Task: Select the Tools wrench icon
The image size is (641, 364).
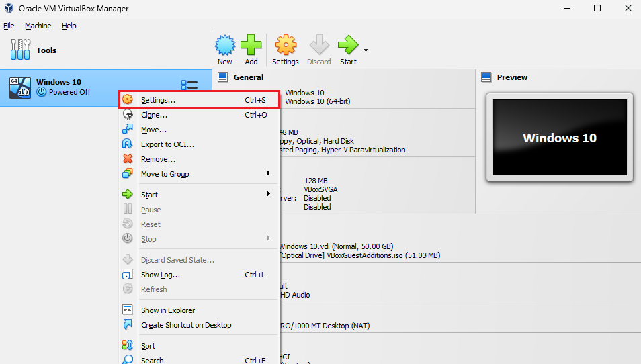Action: coord(20,50)
